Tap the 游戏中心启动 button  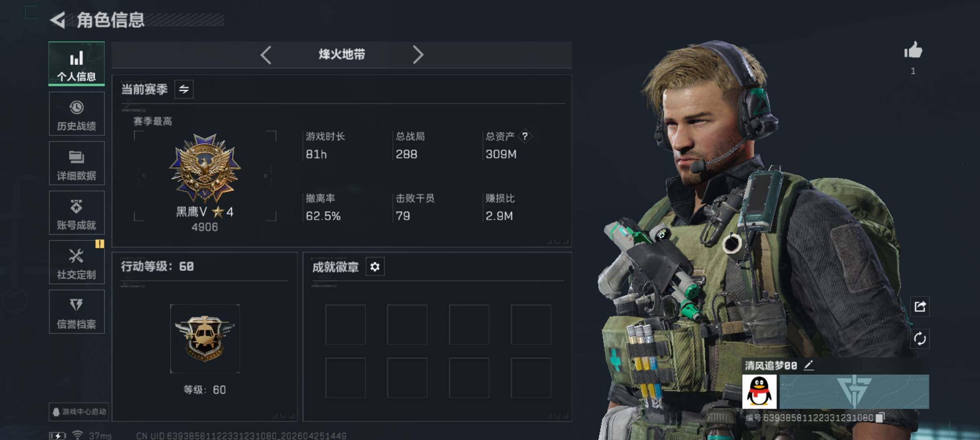tap(79, 412)
